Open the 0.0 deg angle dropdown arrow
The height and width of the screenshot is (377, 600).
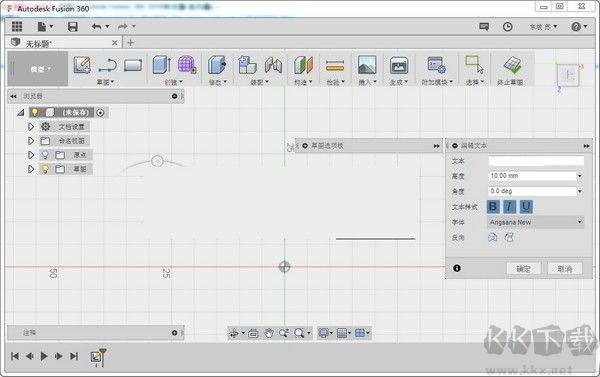tap(580, 191)
